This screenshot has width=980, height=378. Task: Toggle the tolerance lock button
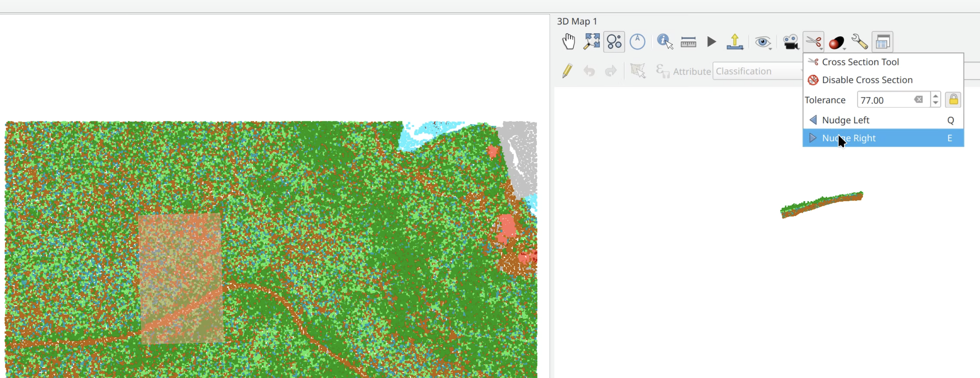(x=953, y=100)
